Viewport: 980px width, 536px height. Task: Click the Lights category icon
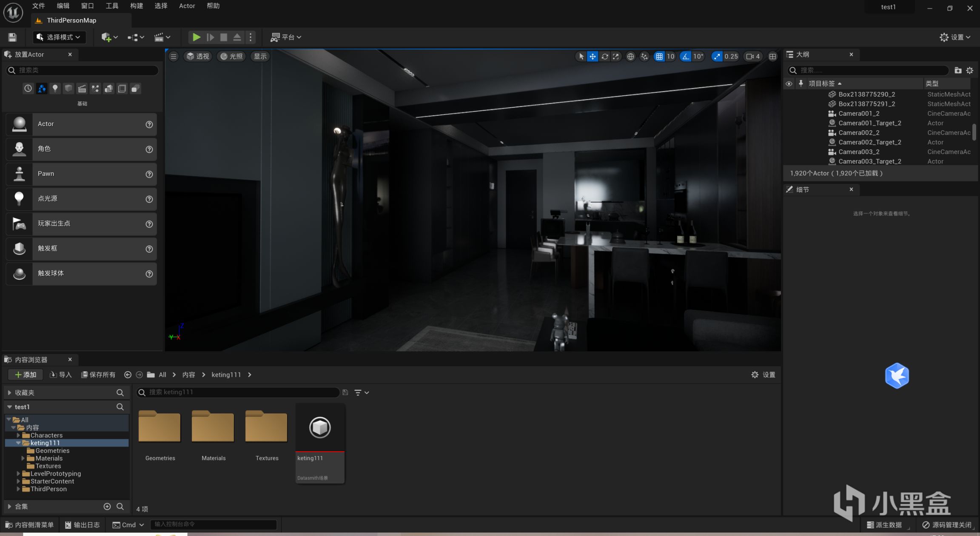coord(55,89)
